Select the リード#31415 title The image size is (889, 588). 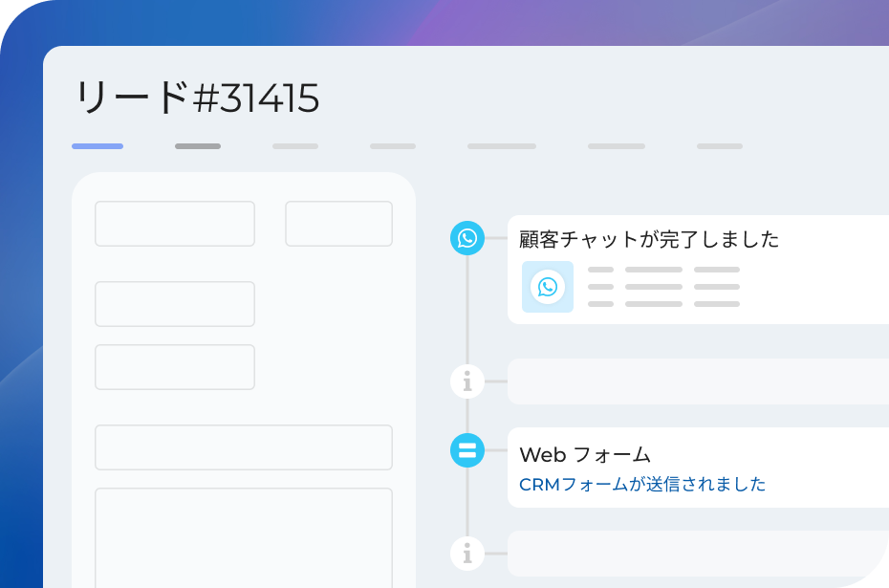198,96
